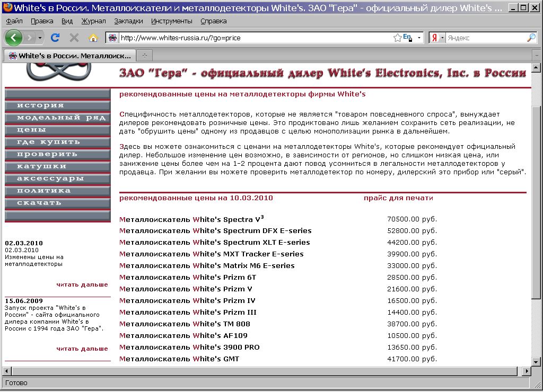Bookmark this page with the star icon
This screenshot has width=543, height=392.
397,38
